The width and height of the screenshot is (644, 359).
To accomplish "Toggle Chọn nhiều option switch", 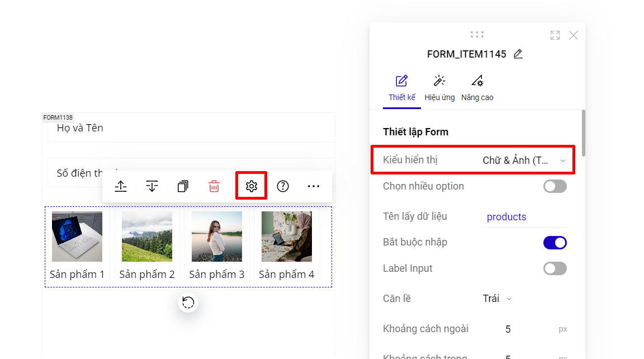I will coord(555,186).
